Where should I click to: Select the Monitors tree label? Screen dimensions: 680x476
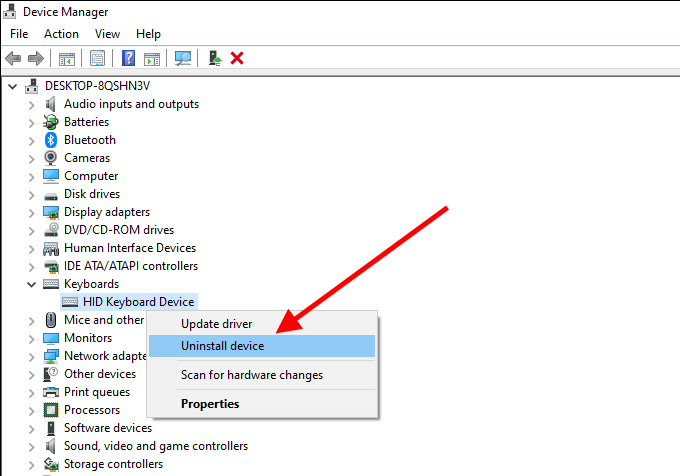pyautogui.click(x=88, y=338)
